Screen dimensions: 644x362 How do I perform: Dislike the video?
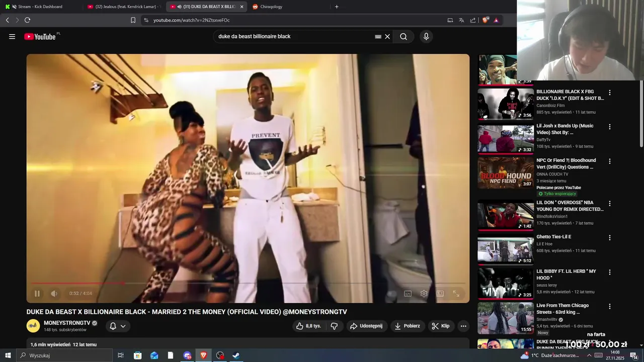334,326
